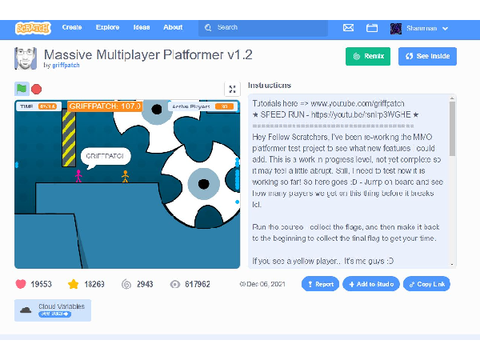
Task: Click the GRIFFPATCH speech bubble
Action: 105,157
